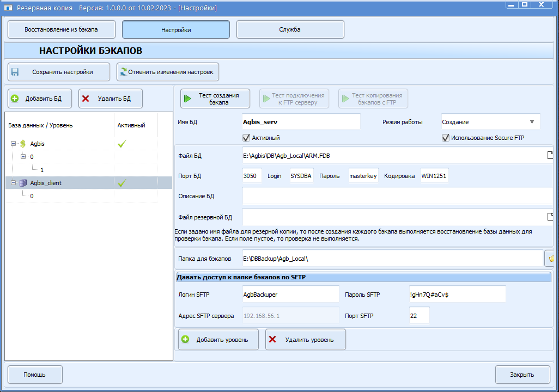This screenshot has width=559, height=392.
Task: Click the green active checkmark in Agbis_client row
Action: point(122,183)
